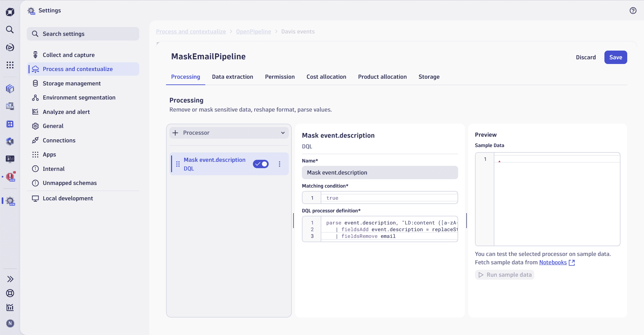Click the help question mark icon

633,10
